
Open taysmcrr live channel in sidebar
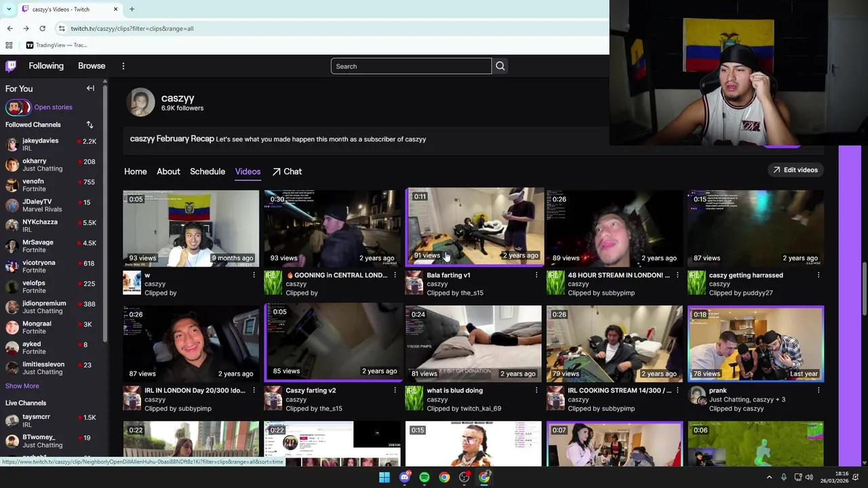[52, 420]
